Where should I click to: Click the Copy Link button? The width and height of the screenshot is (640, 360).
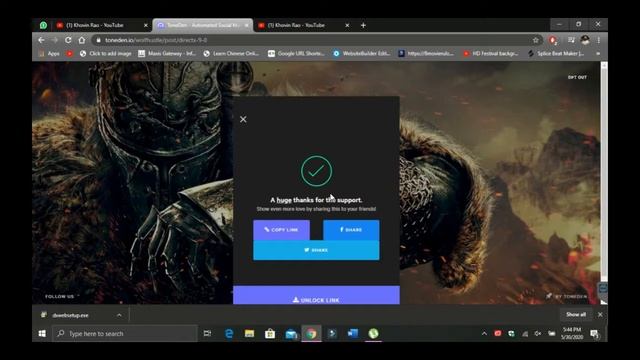[x=281, y=230]
